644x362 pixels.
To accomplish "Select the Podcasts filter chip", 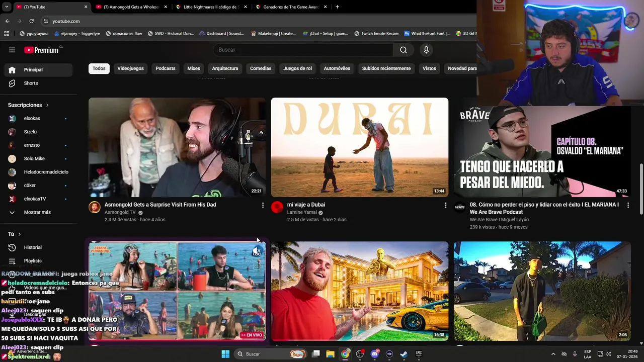I will pos(166,68).
